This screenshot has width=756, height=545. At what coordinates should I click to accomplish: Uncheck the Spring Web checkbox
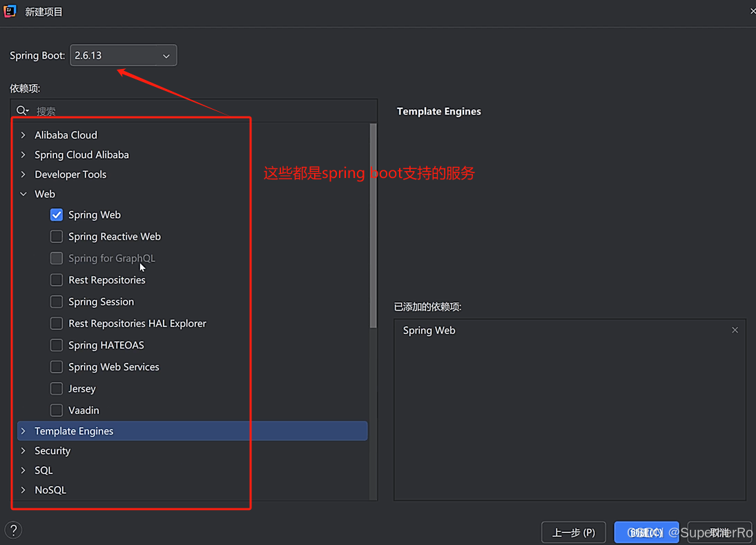coord(57,215)
